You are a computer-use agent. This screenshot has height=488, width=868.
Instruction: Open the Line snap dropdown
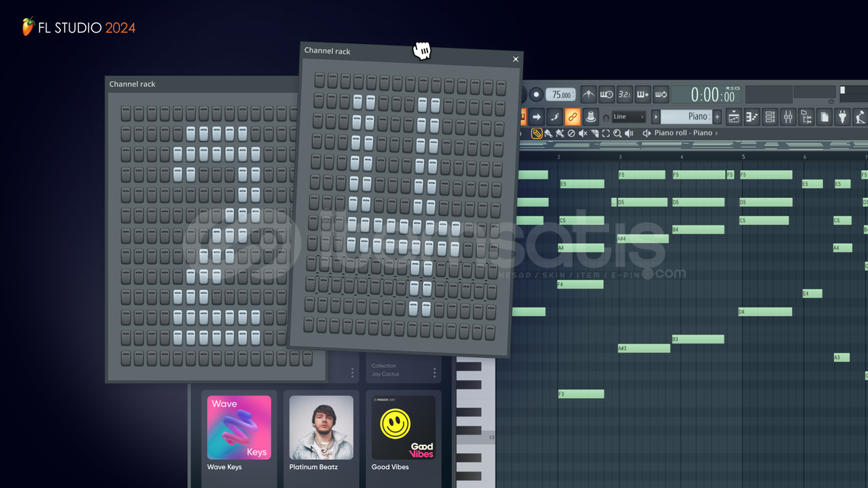(628, 116)
